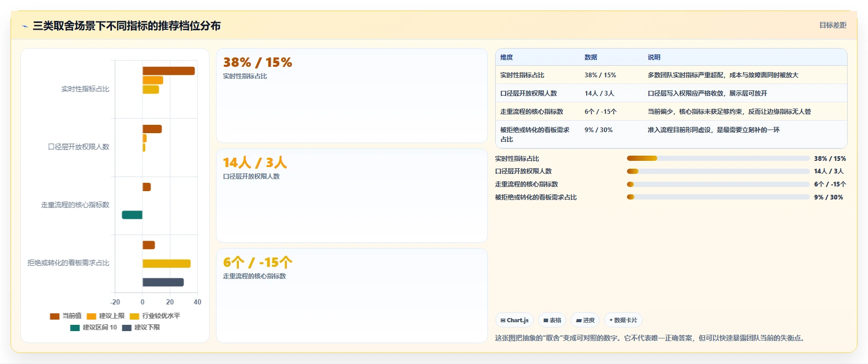Click the dark slate 建议下限 bar in chart
The height and width of the screenshot is (364, 868).
click(163, 283)
